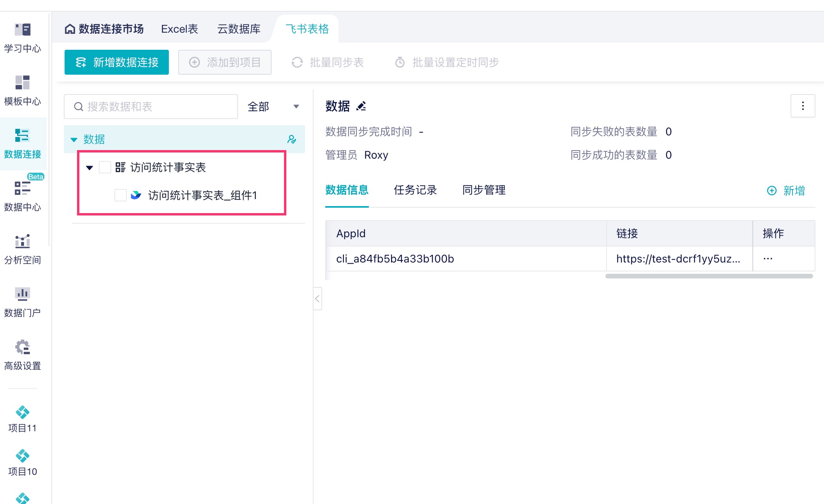The height and width of the screenshot is (504, 824).
Task: Click the edit pencil beside 数据 title
Action: (361, 106)
